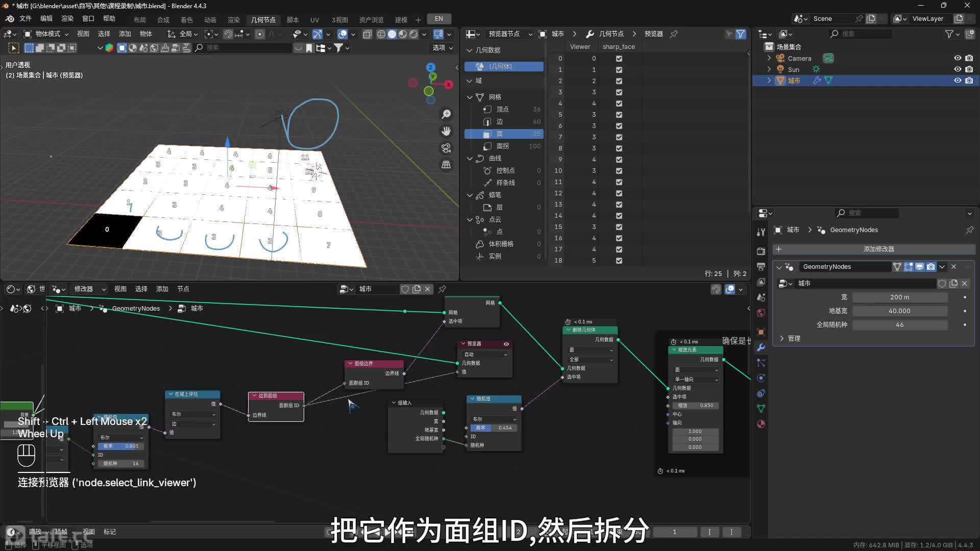This screenshot has width=980, height=551.
Task: Toggle sharp_face checkbox in row 18
Action: 619,260
